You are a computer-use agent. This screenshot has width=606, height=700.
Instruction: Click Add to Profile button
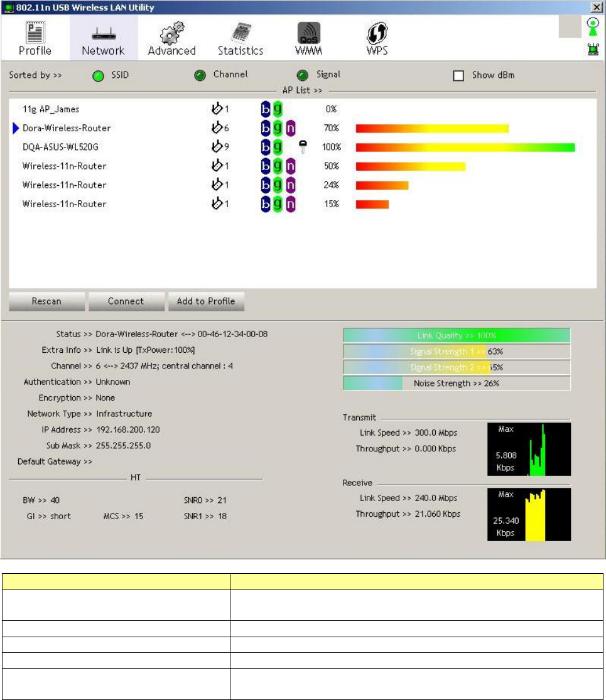coord(206,301)
